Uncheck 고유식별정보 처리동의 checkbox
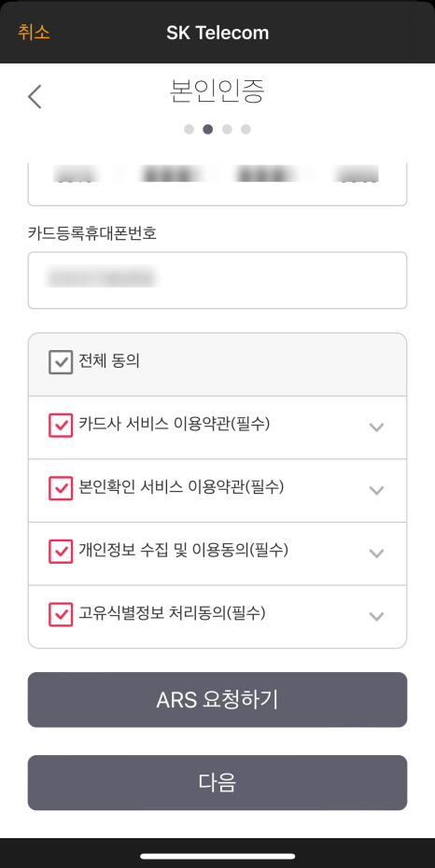The height and width of the screenshot is (868, 435). [x=61, y=614]
